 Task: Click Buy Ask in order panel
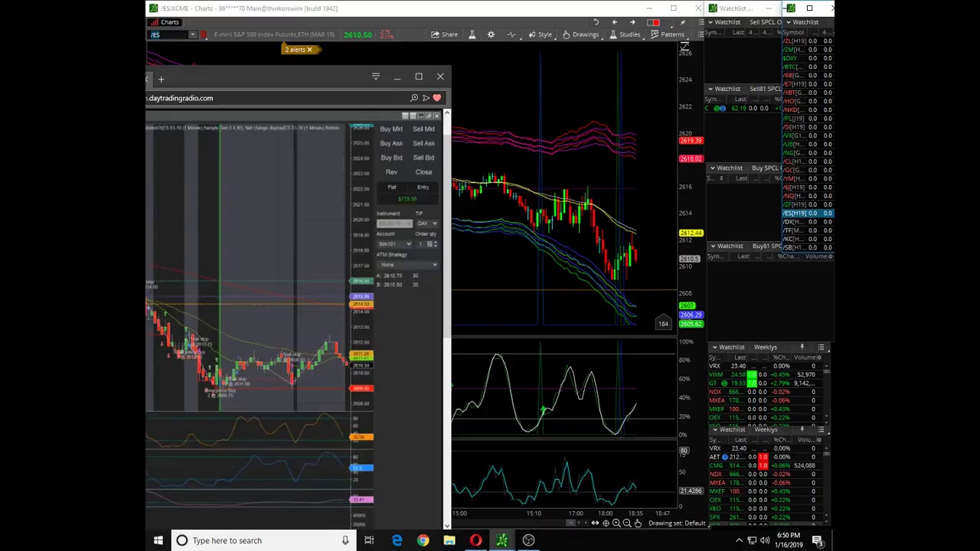(391, 143)
